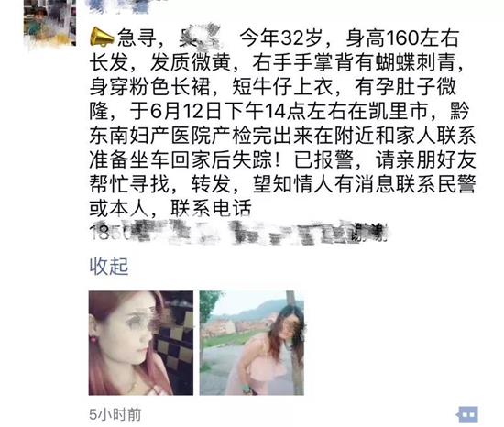Screen dimensions: 504x427
Task: Tap the blurred phone number starting with 18
Action: click(x=238, y=233)
